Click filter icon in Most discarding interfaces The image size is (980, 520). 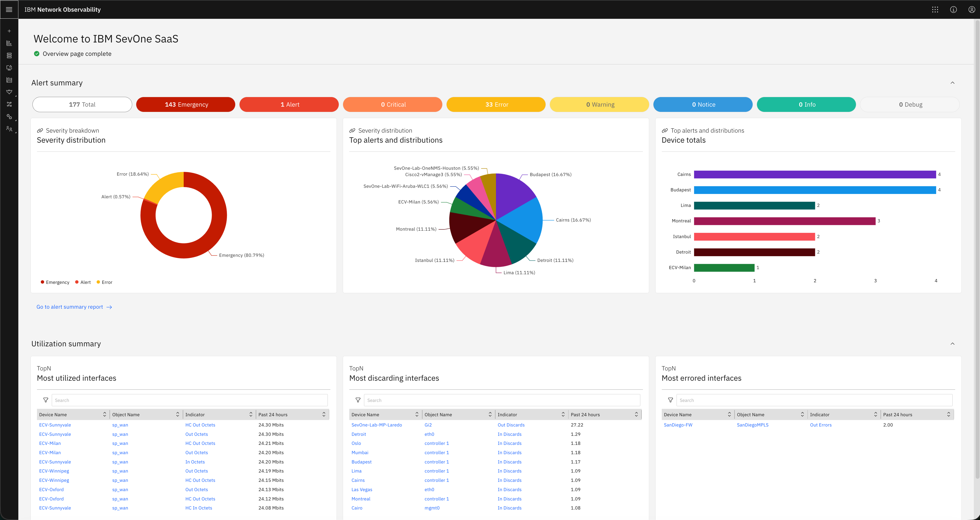pyautogui.click(x=358, y=400)
